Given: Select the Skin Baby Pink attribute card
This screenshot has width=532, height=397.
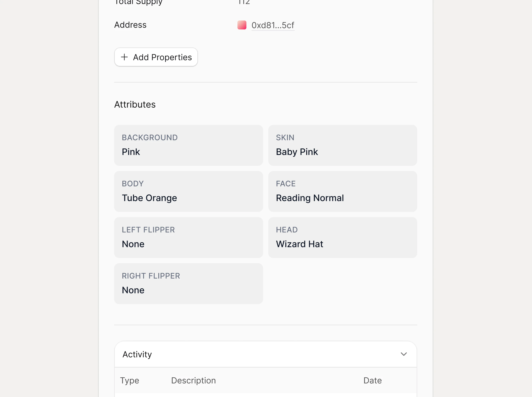Looking at the screenshot, I should click(342, 145).
